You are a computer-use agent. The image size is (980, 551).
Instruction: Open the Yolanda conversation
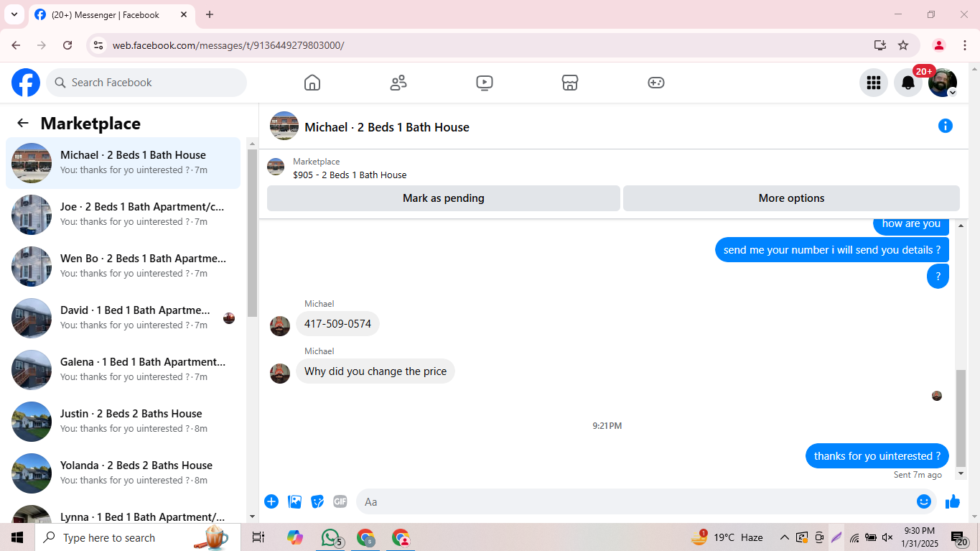point(123,473)
